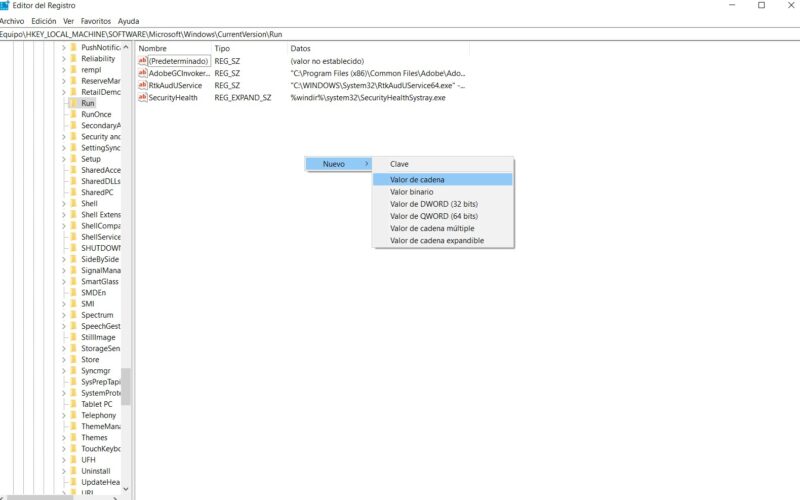This screenshot has width=800, height=500.
Task: Click the folder icon next to SMDEn
Action: 73,292
